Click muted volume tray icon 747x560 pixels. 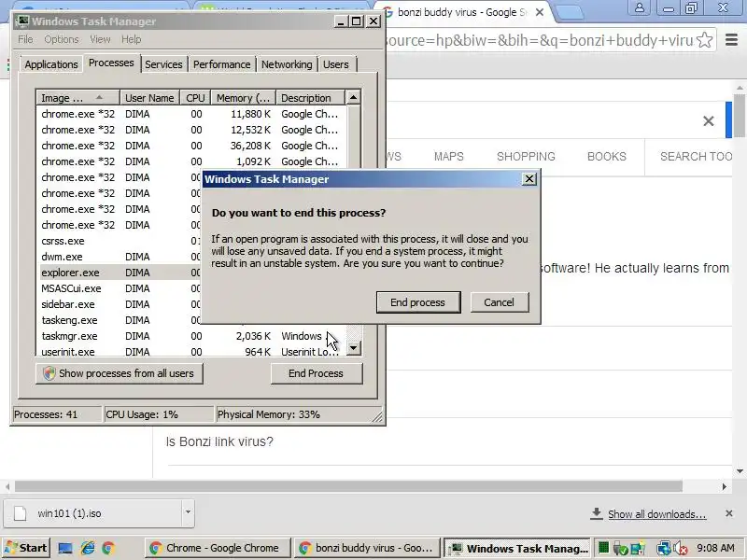point(681,549)
